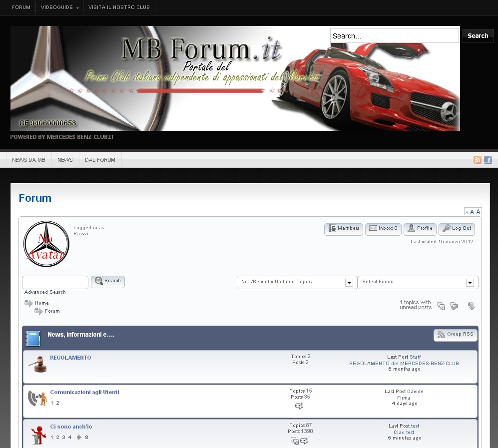Open the DAL FORUM menu item

100,160
